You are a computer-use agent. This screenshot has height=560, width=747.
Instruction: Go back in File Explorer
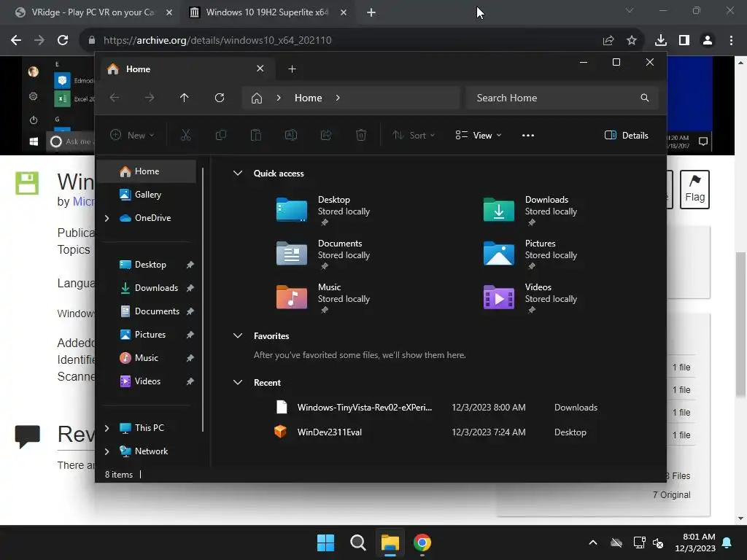pyautogui.click(x=115, y=98)
